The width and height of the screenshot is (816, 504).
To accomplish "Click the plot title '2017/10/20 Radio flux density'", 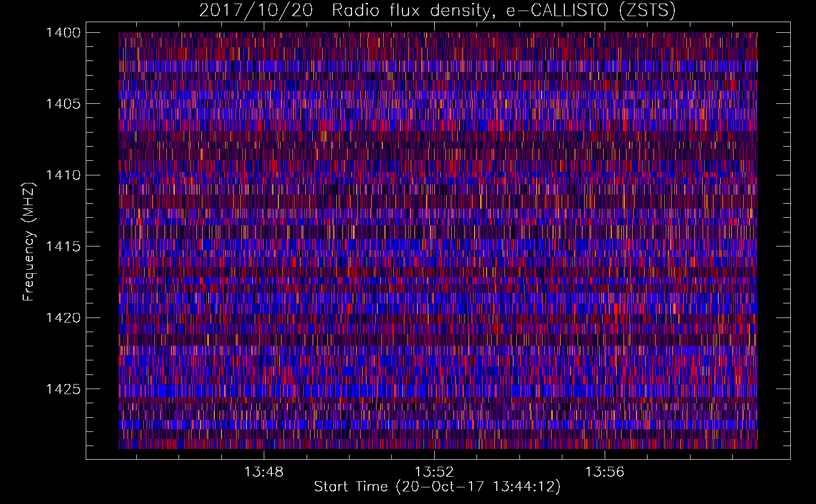I will point(437,10).
